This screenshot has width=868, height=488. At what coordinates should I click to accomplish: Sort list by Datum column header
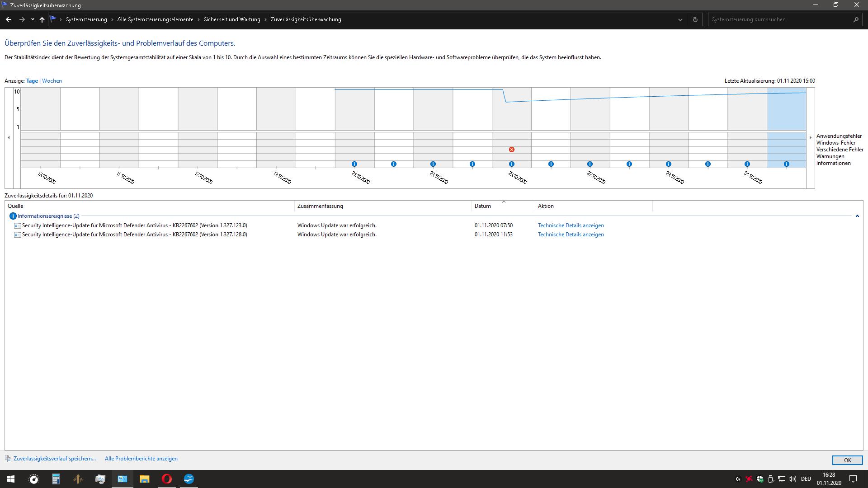pyautogui.click(x=482, y=206)
